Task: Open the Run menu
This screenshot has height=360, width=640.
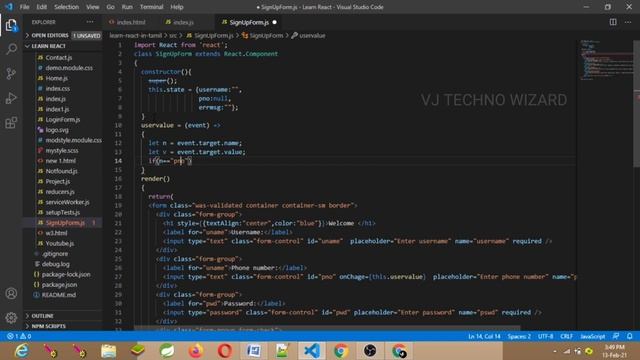Action: coord(127,7)
